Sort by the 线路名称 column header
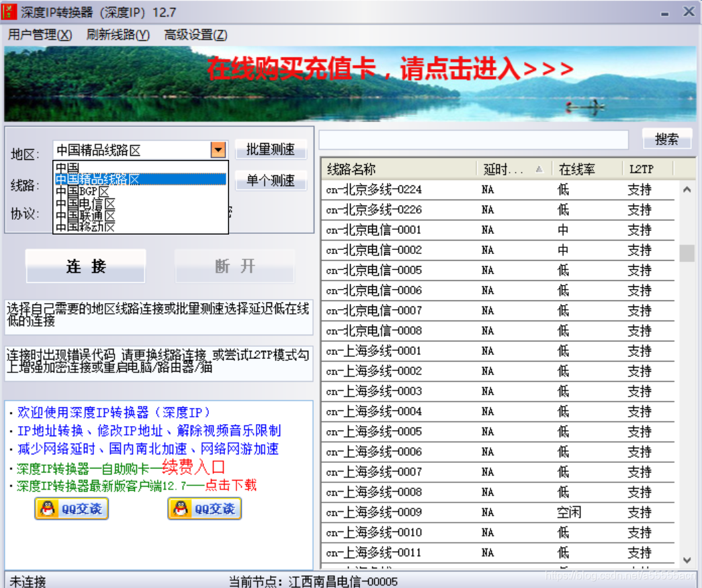Image resolution: width=702 pixels, height=588 pixels. [399, 169]
